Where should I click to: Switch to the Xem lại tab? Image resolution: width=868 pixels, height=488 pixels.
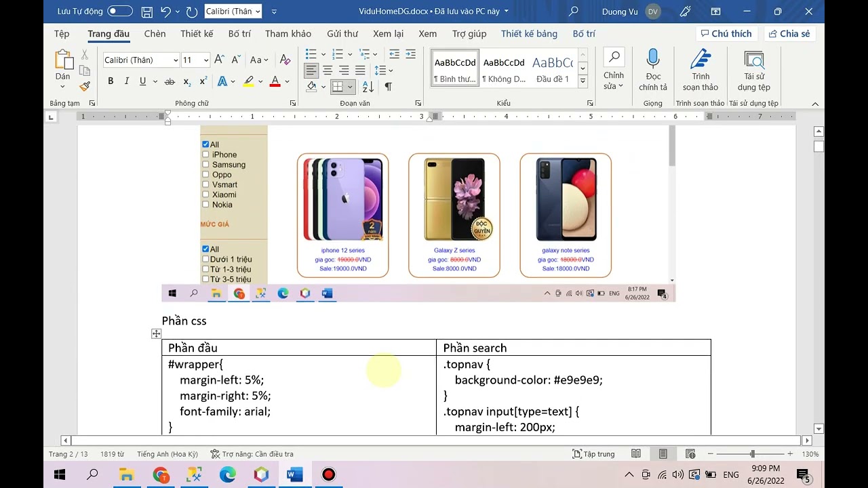(x=388, y=34)
